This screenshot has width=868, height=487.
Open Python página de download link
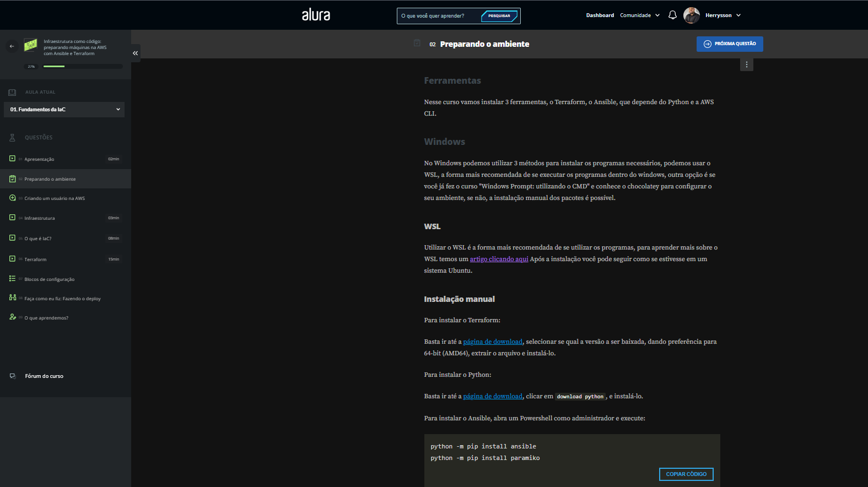pos(493,396)
